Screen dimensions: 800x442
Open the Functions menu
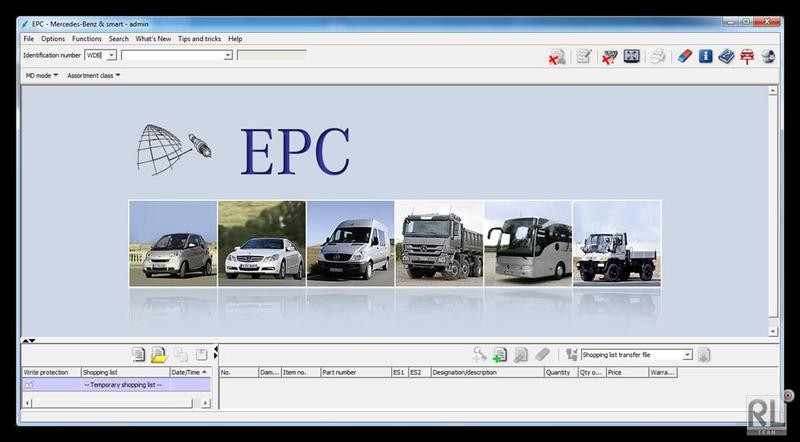click(x=87, y=39)
